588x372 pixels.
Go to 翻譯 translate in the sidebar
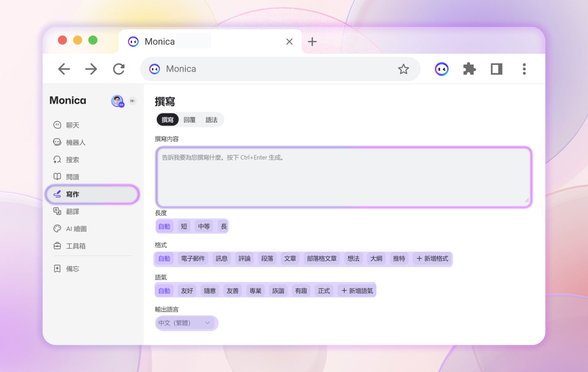(x=73, y=211)
